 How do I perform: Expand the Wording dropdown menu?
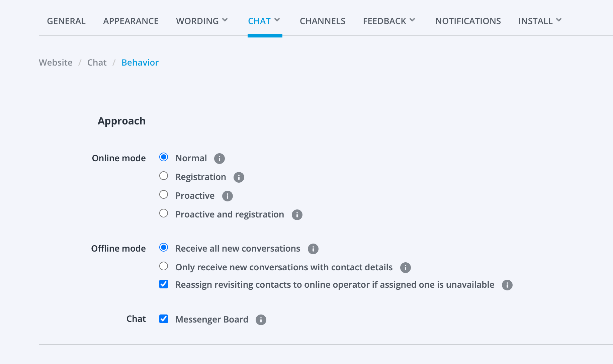coord(202,21)
